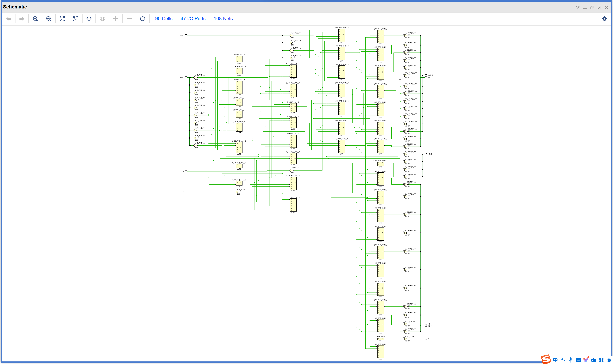Zoom in on the schematic
This screenshot has width=613, height=364.
(35, 19)
